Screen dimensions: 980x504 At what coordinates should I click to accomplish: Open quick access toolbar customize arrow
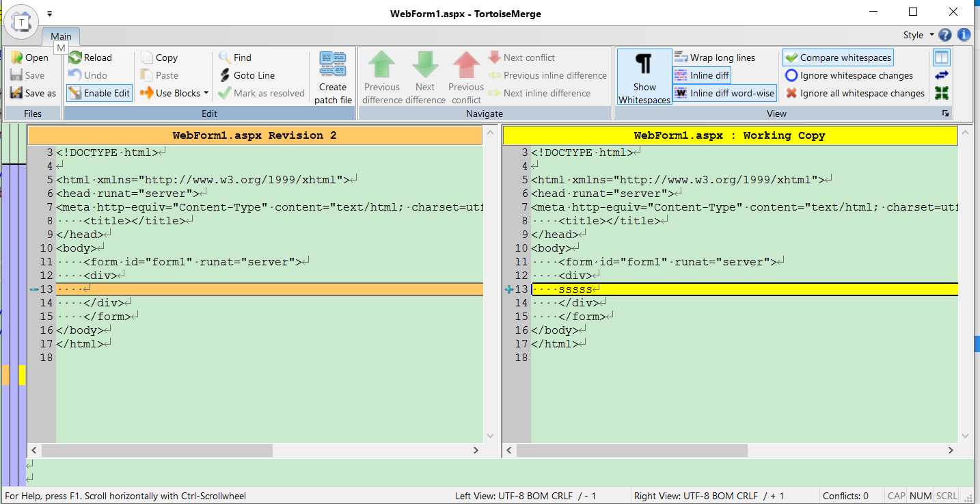[x=49, y=14]
